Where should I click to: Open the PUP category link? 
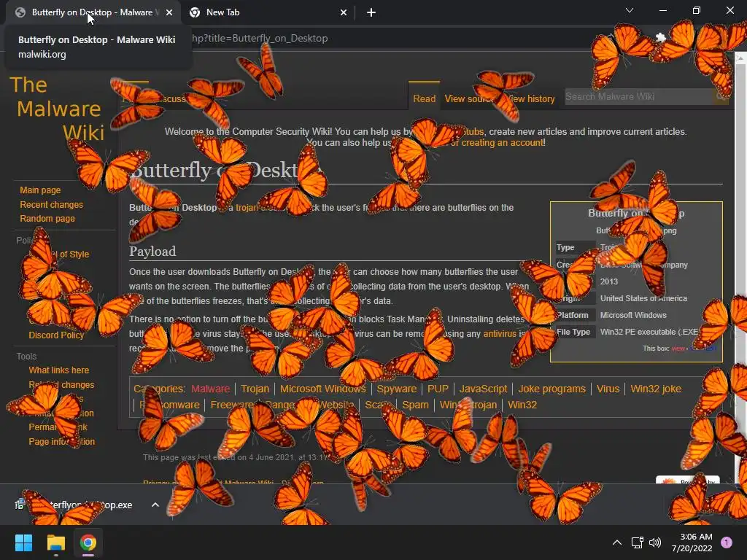pyautogui.click(x=438, y=389)
